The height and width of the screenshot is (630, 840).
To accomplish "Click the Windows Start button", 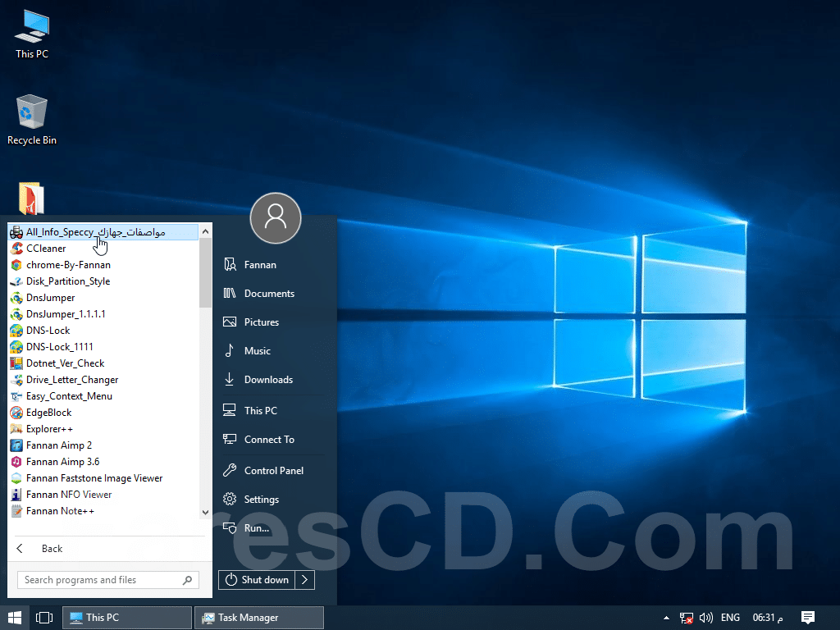I will click(15, 618).
